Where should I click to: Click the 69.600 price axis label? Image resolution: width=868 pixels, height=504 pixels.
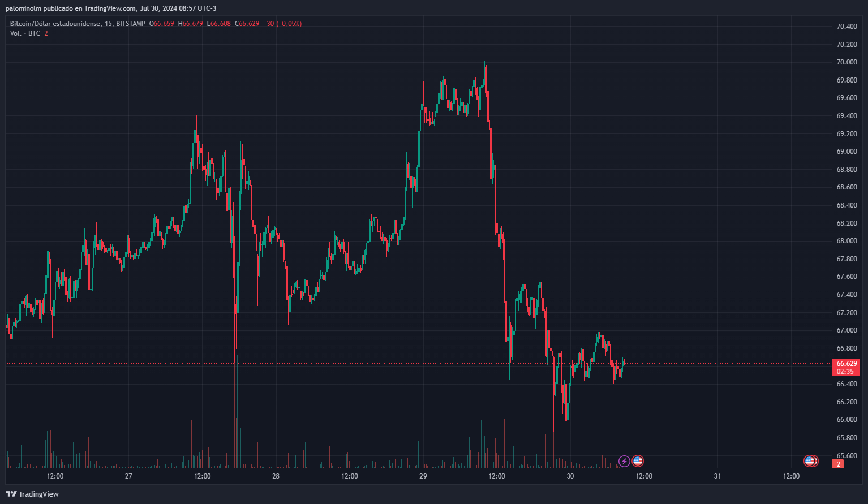(846, 98)
